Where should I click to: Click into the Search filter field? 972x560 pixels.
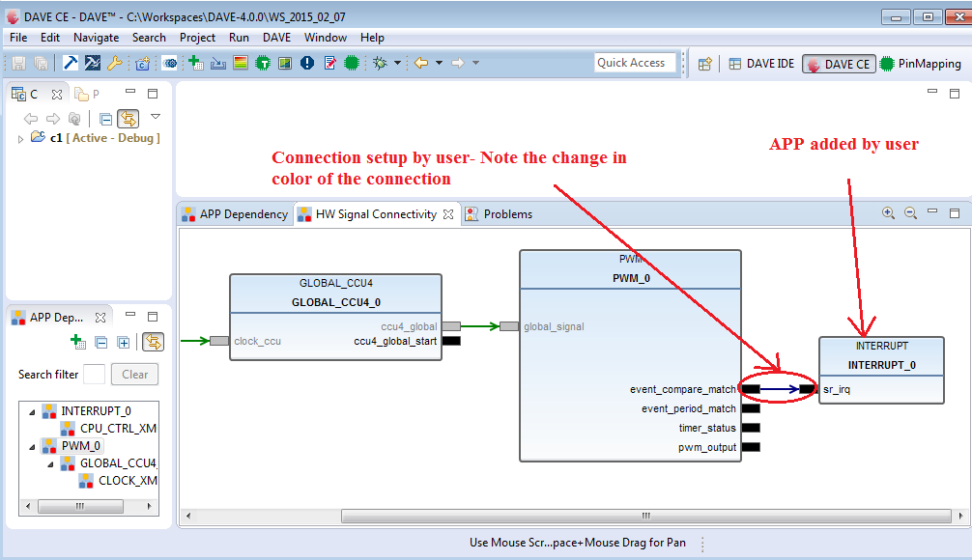click(94, 375)
